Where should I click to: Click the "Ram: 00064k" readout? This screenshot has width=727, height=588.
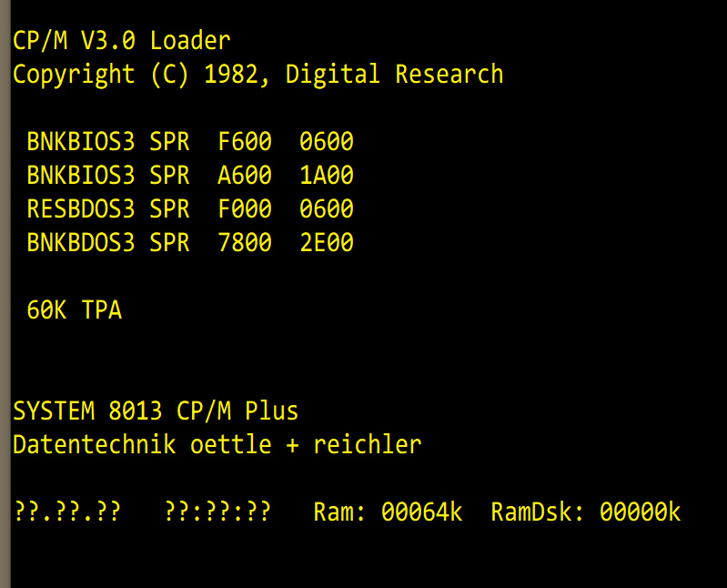388,512
